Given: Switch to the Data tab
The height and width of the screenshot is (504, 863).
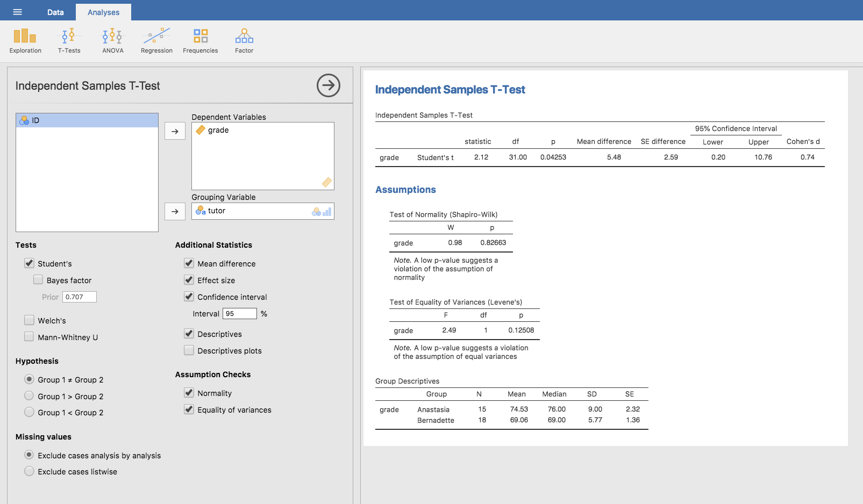Looking at the screenshot, I should click(x=55, y=12).
